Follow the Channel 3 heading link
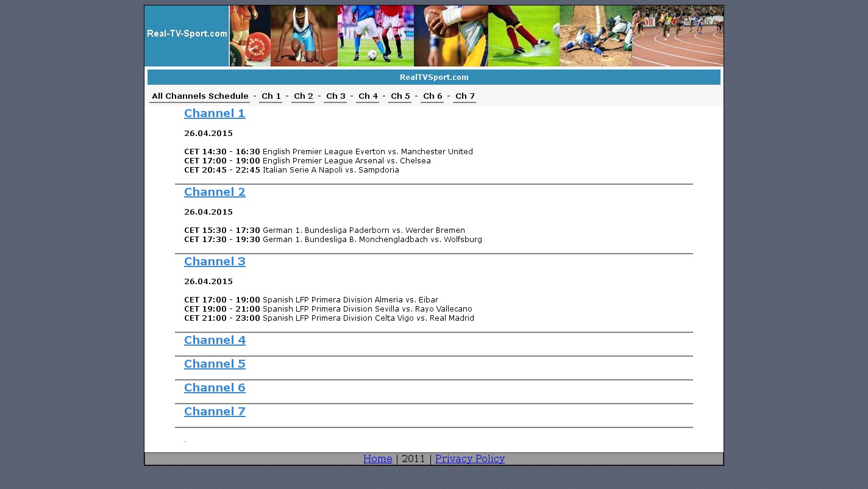The image size is (868, 489). click(x=215, y=262)
